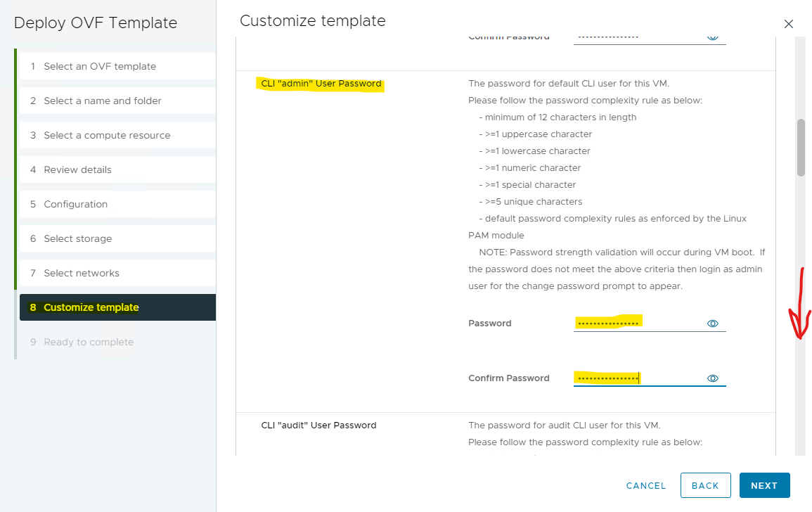This screenshot has height=512, width=812.
Task: Reveal the CLI admin Confirm Password text
Action: pyautogui.click(x=712, y=378)
